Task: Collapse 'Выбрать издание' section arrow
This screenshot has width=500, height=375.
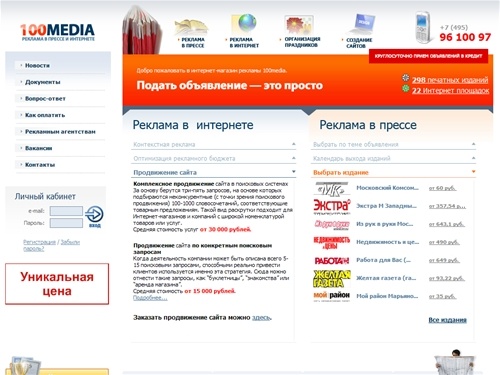Action: coord(473,172)
